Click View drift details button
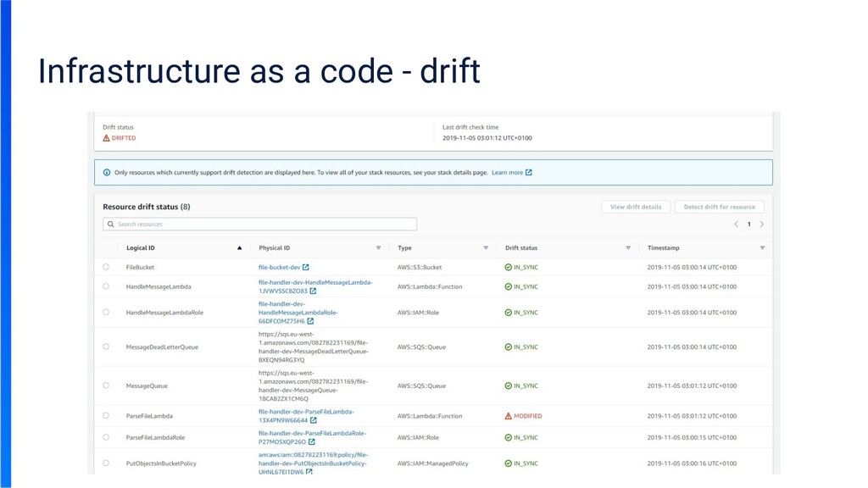 click(x=636, y=207)
